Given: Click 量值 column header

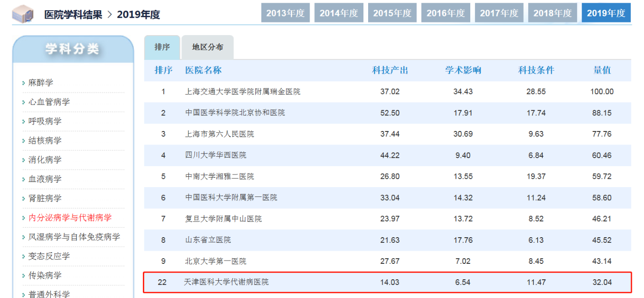Looking at the screenshot, I should tap(602, 70).
